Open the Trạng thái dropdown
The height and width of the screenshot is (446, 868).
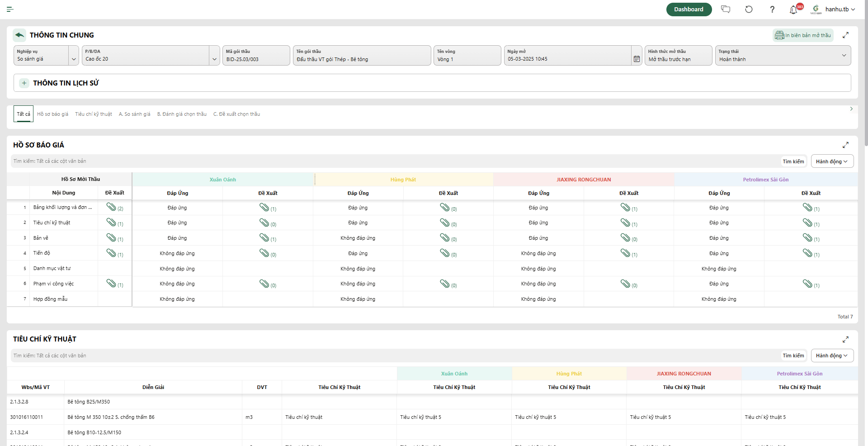[844, 55]
